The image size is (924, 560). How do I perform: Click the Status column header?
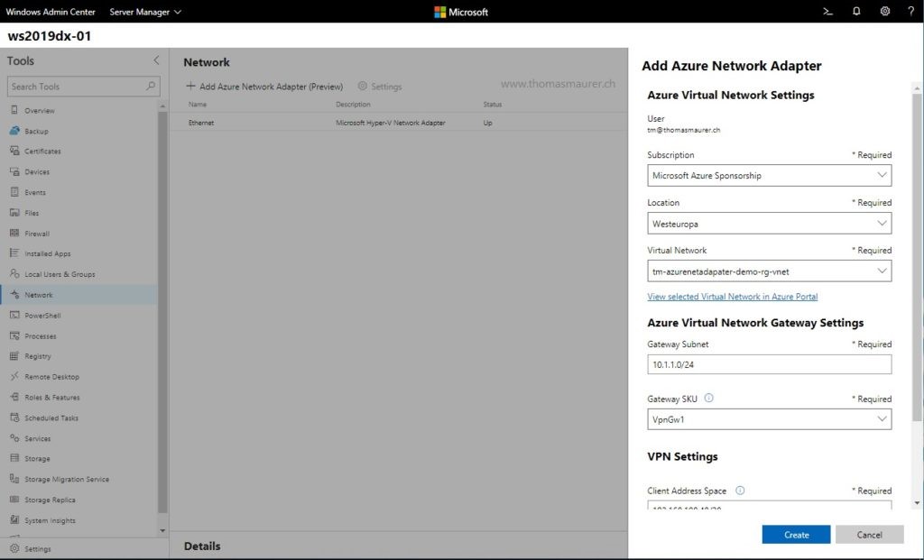[492, 105]
